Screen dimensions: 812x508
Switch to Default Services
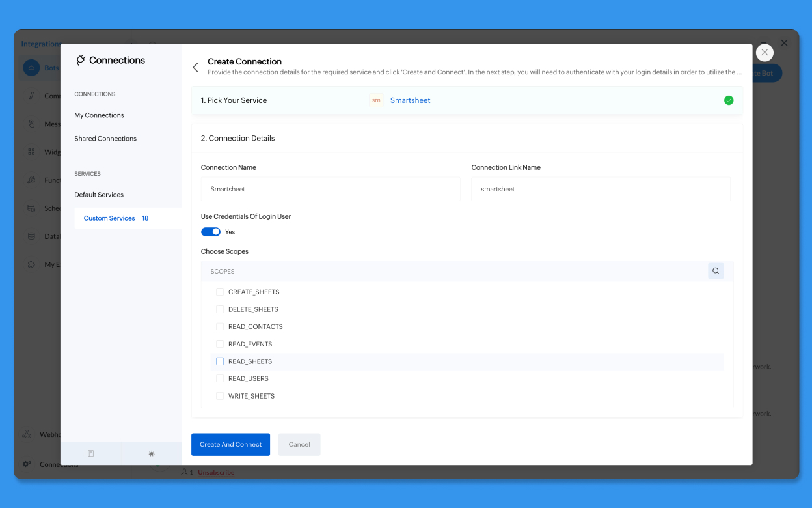pos(99,195)
